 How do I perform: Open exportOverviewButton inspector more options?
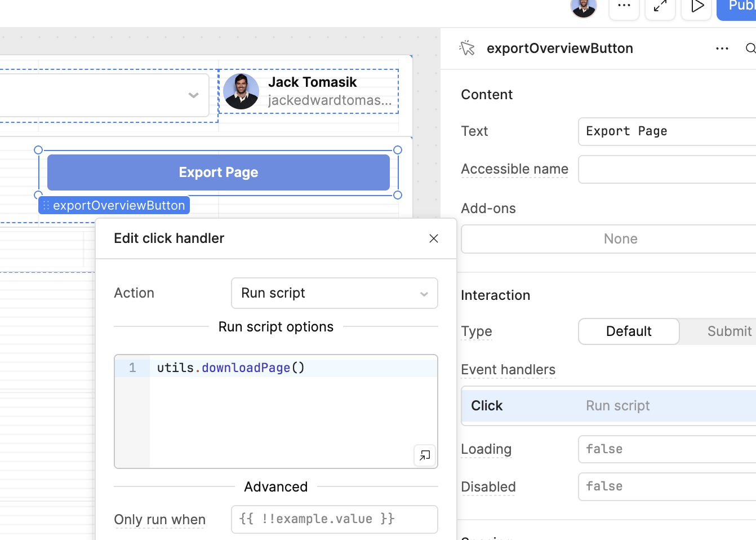point(722,49)
